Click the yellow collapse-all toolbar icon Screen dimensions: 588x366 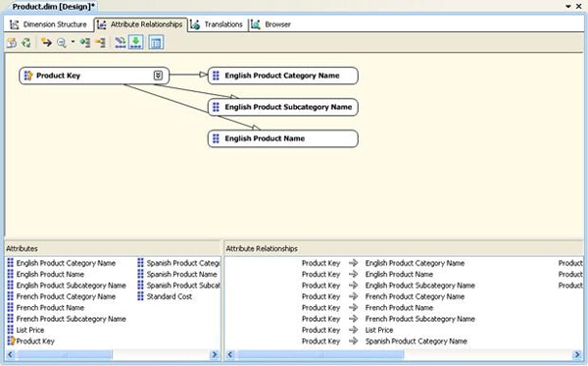click(x=100, y=43)
